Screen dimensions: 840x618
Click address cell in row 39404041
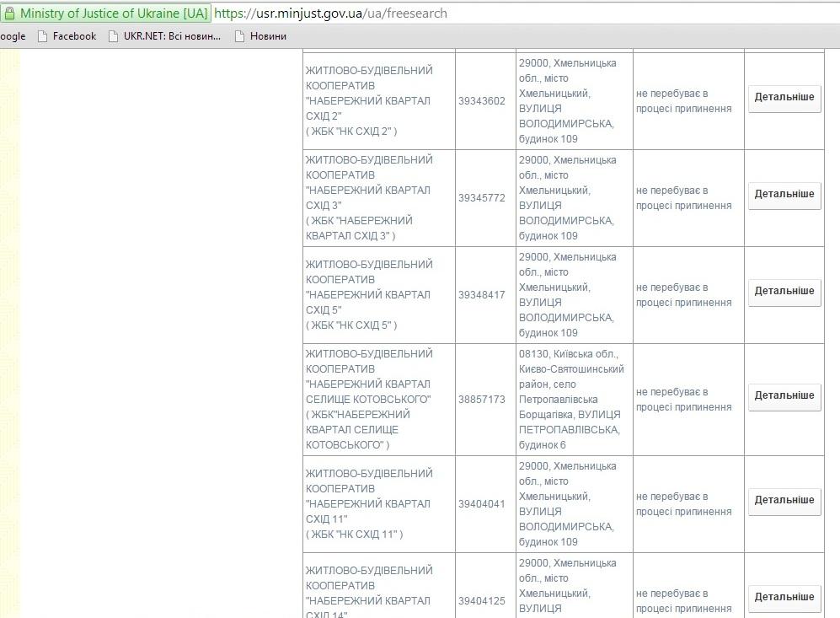(x=575, y=504)
